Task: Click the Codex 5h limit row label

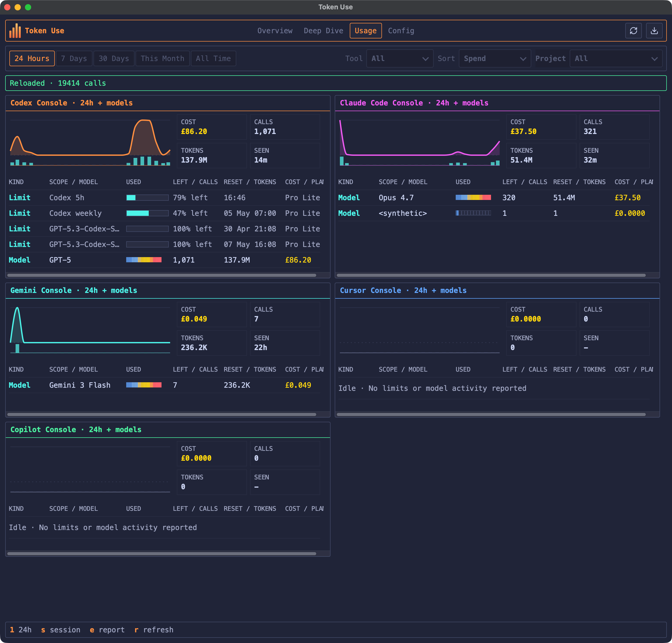Action: click(67, 198)
